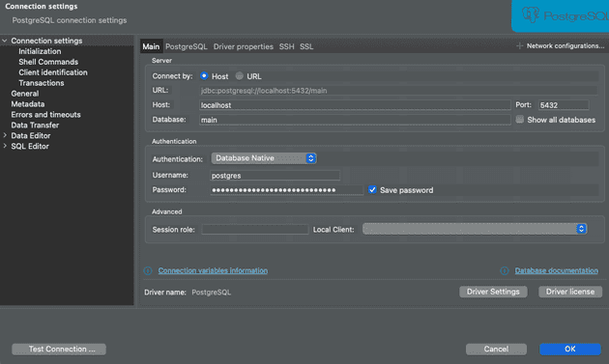This screenshot has width=609, height=364.
Task: Expand the SQL Editor tree node
Action: click(5, 146)
